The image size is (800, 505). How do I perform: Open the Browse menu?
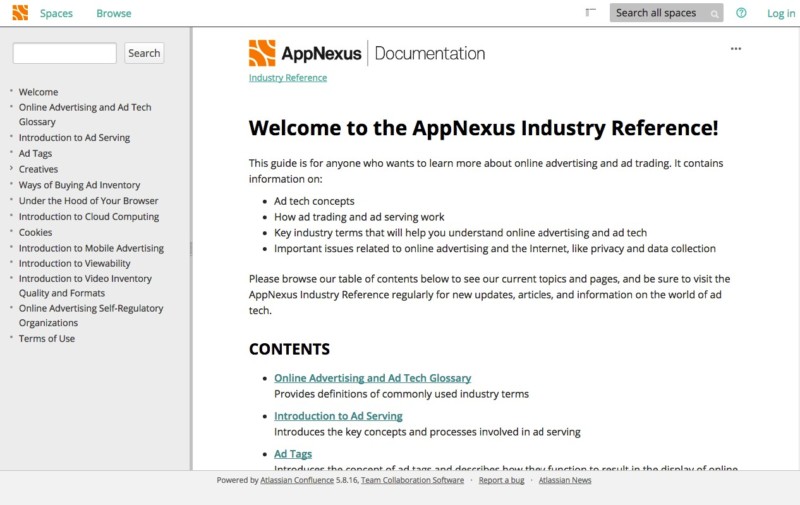[113, 13]
